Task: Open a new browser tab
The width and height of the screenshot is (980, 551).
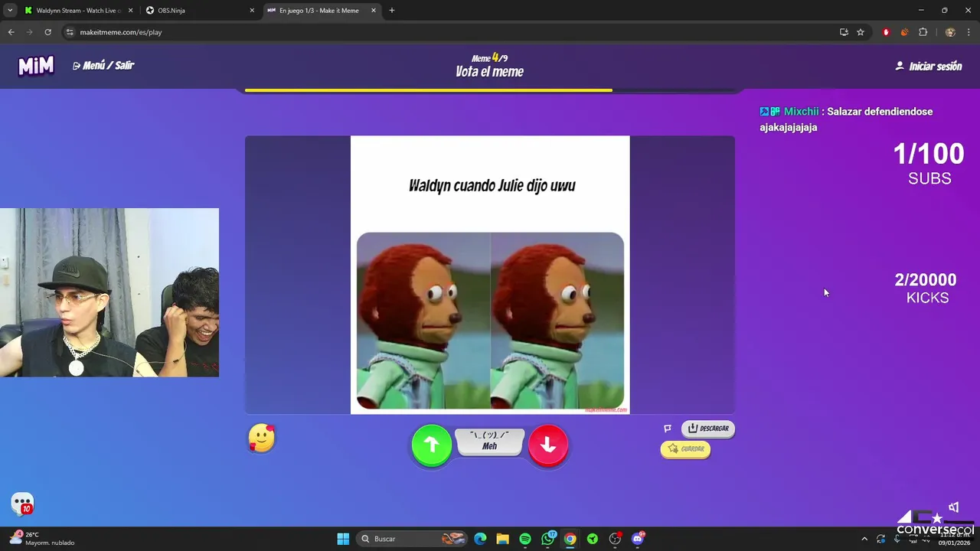Action: click(392, 11)
